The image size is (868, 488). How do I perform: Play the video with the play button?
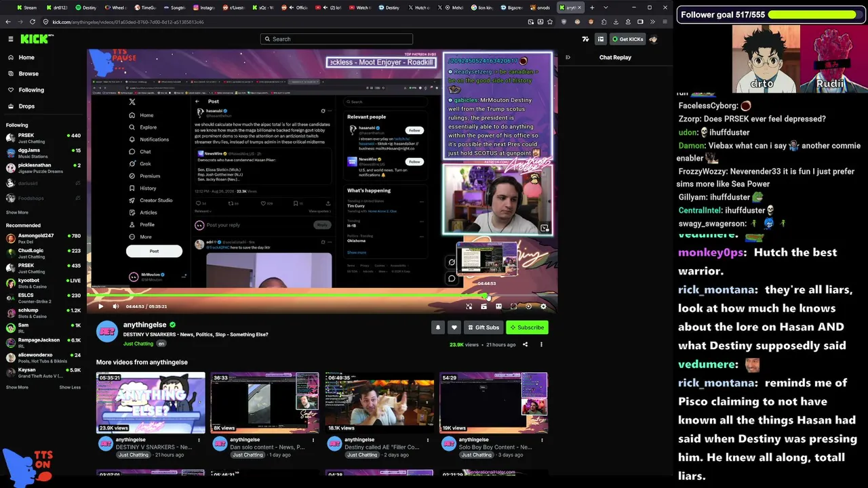[101, 306]
